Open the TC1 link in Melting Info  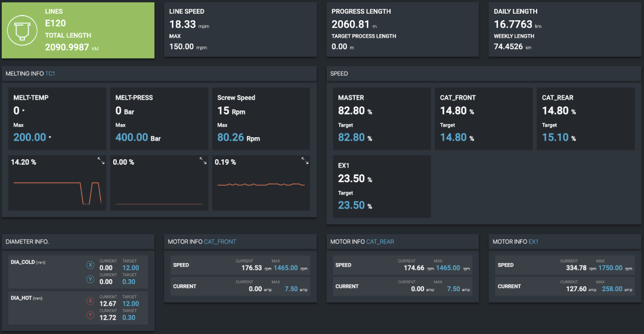pyautogui.click(x=50, y=73)
